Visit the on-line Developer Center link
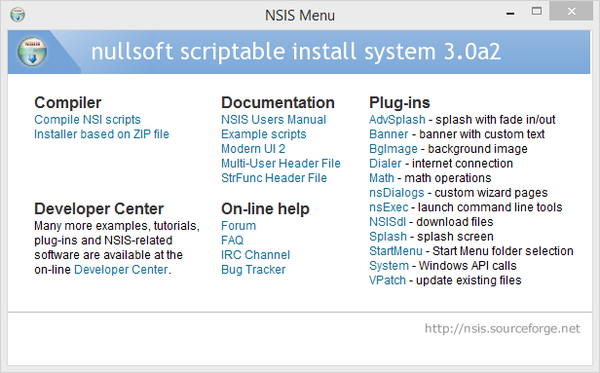 (121, 270)
